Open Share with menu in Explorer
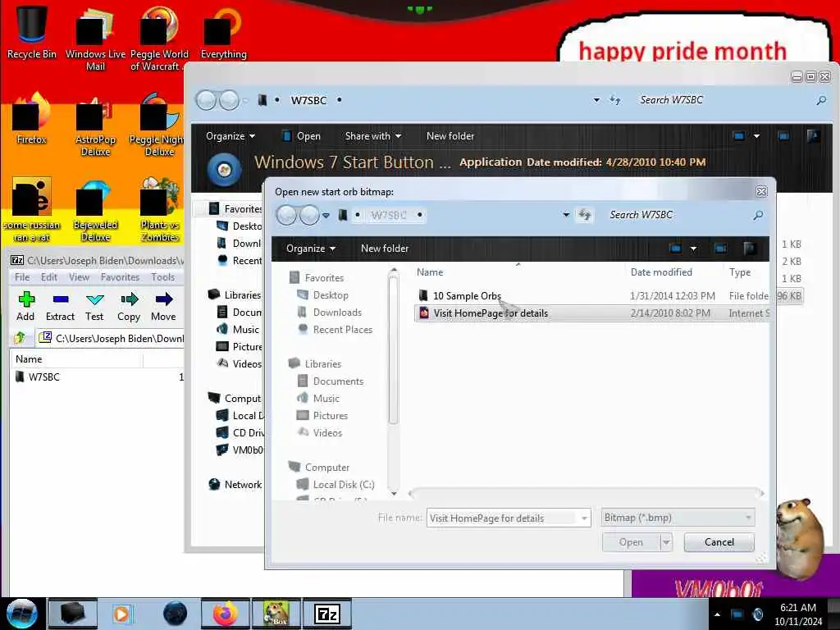Viewport: 840px width, 630px height. (x=373, y=136)
